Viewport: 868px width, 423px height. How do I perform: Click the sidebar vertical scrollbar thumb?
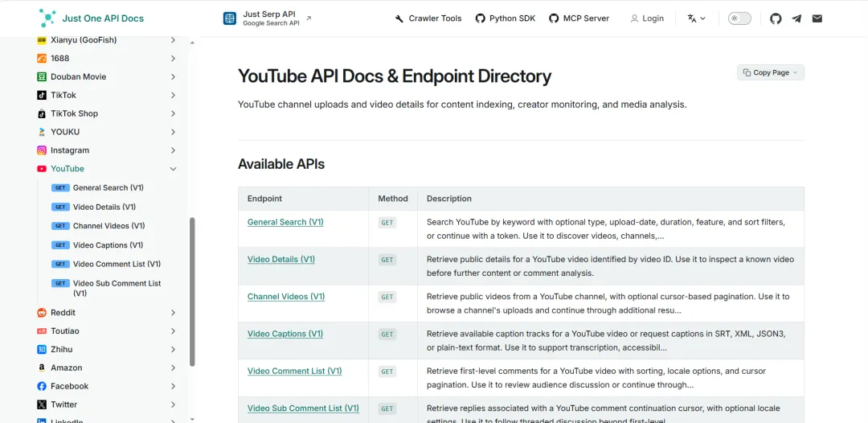[x=192, y=291]
